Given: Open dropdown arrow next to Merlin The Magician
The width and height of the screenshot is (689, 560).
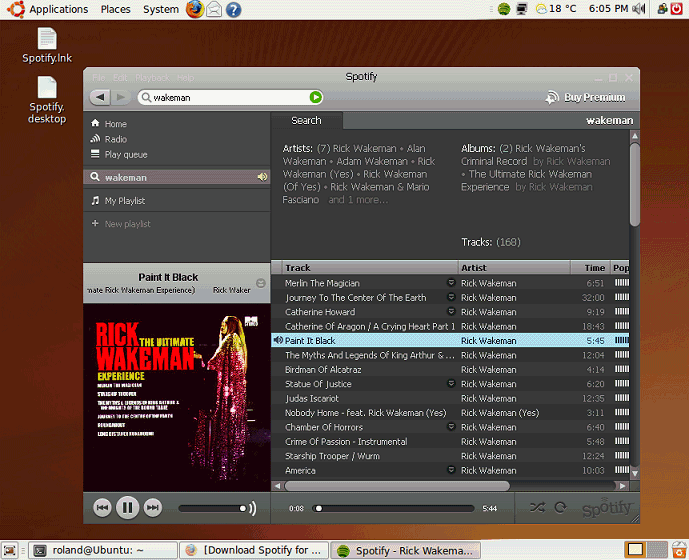Looking at the screenshot, I should (451, 283).
